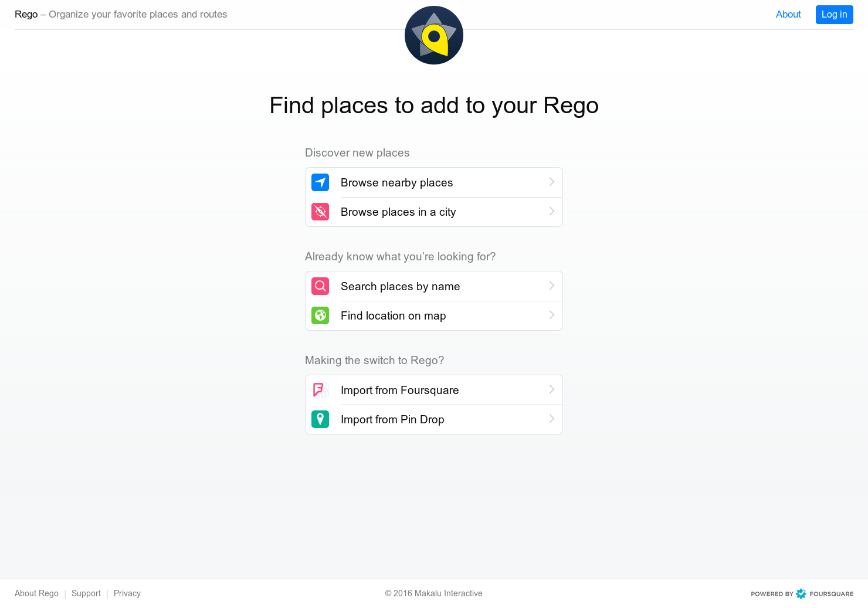
Task: Select the pink city icon beside Browse places
Action: pos(320,212)
